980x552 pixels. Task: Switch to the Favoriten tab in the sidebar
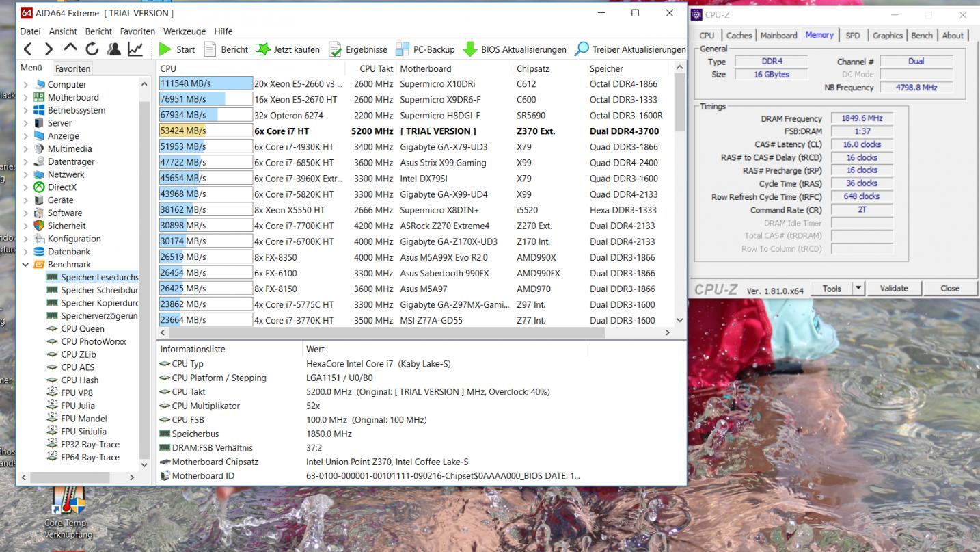(x=72, y=68)
